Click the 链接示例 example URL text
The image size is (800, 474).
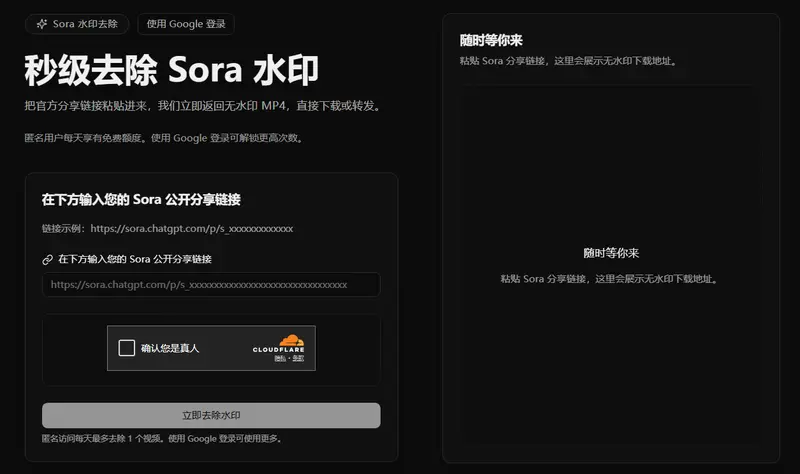[x=167, y=229]
